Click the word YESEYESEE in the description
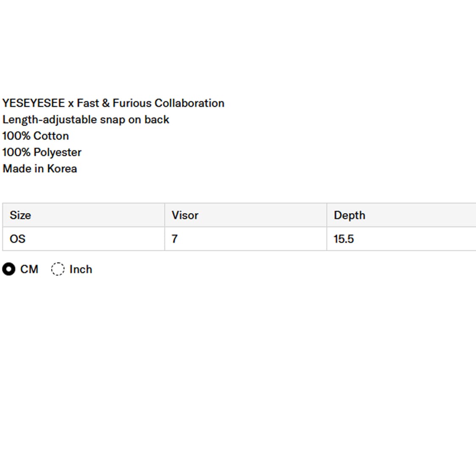 pos(33,103)
